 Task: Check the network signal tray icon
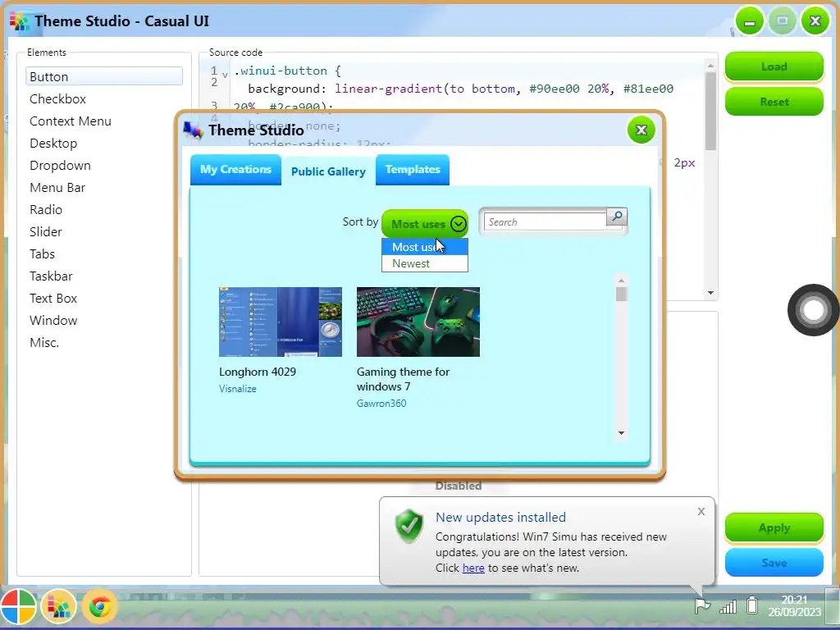coord(728,606)
